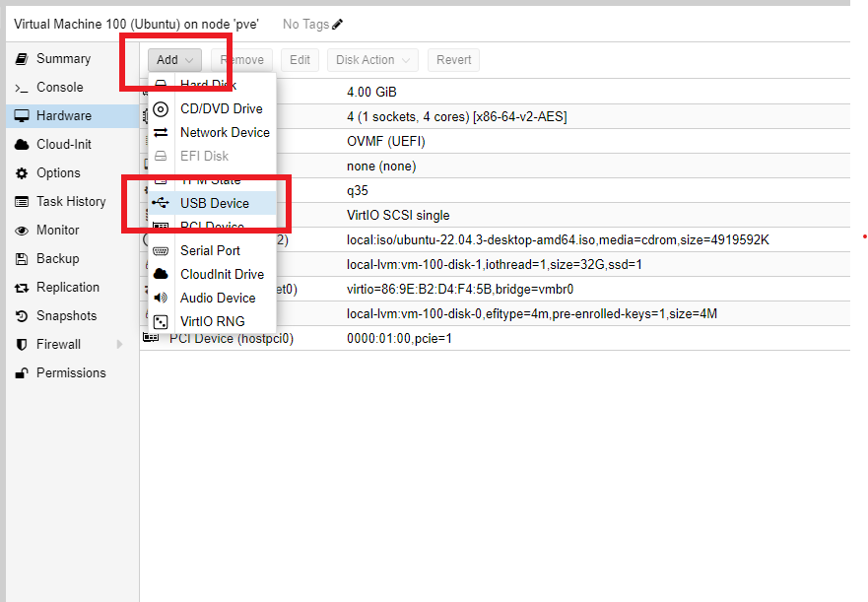868x602 pixels.
Task: Click the Edit button
Action: [300, 60]
